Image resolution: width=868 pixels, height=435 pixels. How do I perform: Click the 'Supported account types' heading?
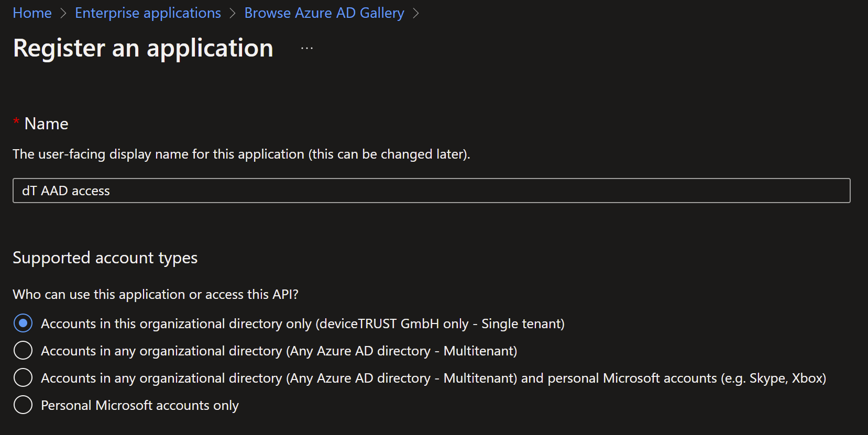[x=105, y=258]
